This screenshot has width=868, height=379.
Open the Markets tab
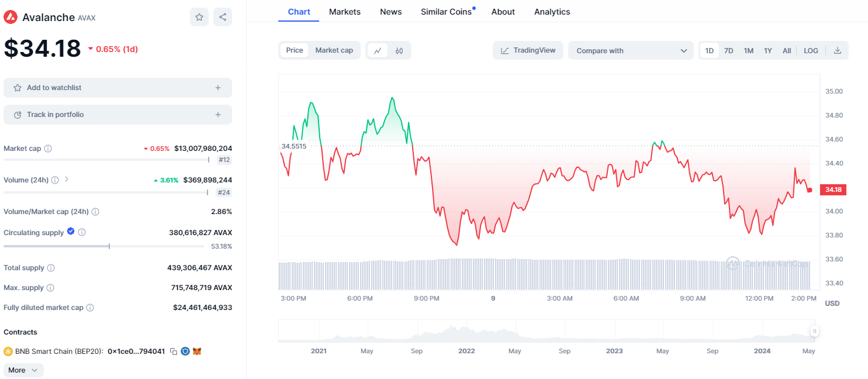coord(345,12)
